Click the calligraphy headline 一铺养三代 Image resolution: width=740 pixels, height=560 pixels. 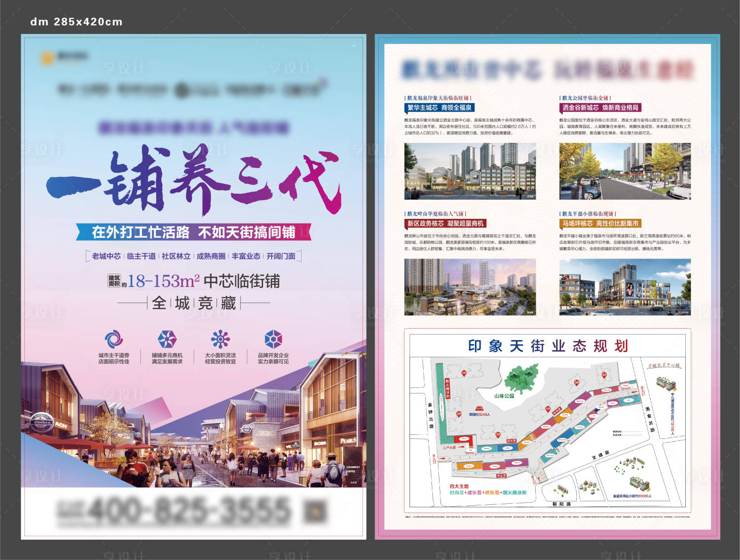[x=193, y=179]
